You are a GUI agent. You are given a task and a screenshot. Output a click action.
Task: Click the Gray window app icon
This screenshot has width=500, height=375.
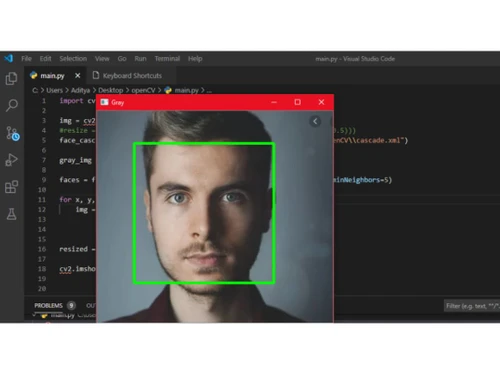[x=105, y=102]
